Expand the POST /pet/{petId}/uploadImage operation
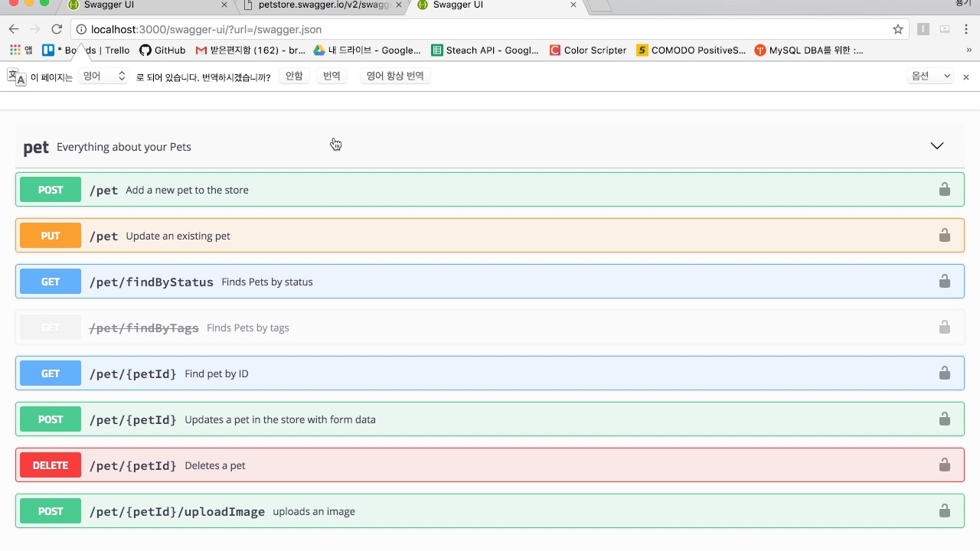This screenshot has height=551, width=980. coord(490,510)
